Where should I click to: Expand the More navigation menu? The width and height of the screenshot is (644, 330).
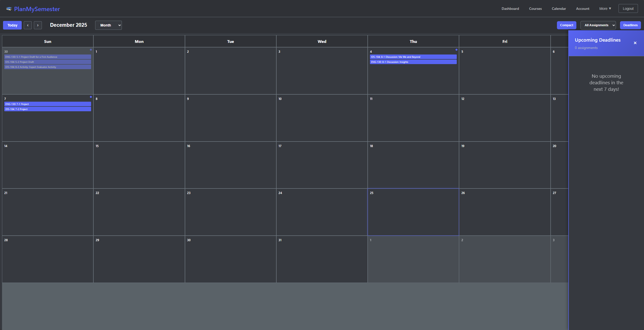tap(605, 8)
